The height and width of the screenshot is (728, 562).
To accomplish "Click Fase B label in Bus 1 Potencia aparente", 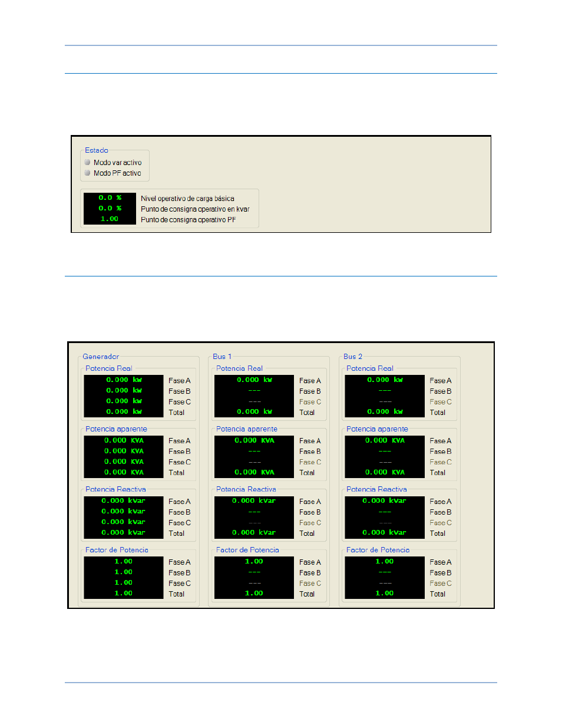I will (x=310, y=452).
